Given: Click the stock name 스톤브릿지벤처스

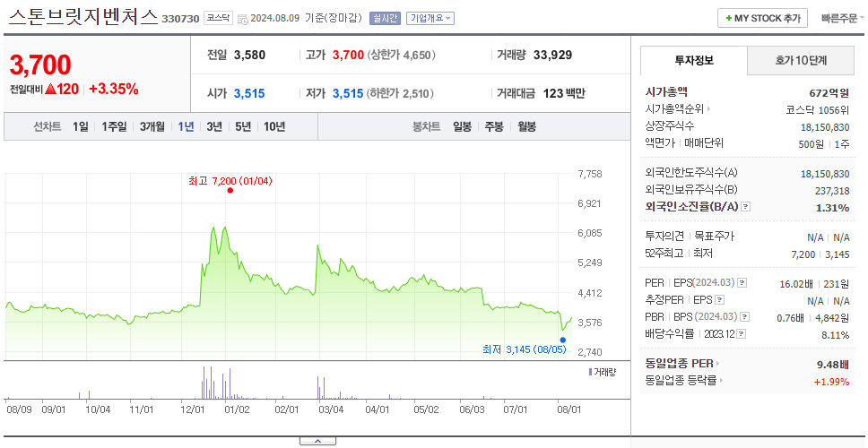Looking at the screenshot, I should 83,17.
